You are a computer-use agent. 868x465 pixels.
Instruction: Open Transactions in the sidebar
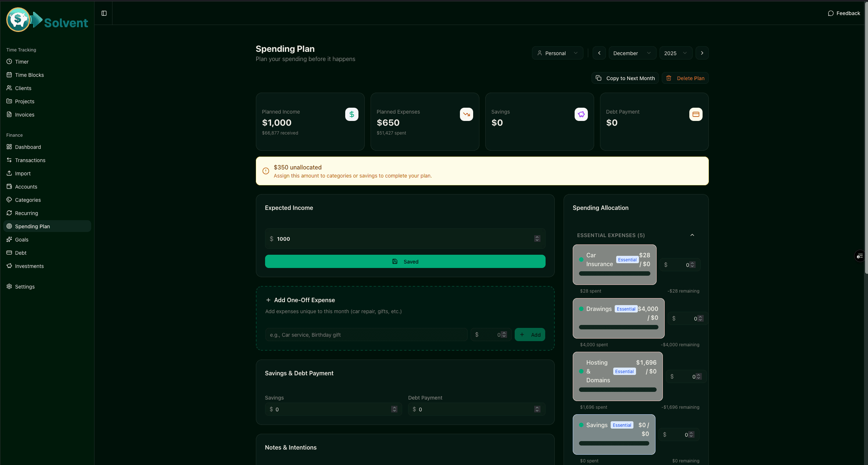(x=30, y=160)
